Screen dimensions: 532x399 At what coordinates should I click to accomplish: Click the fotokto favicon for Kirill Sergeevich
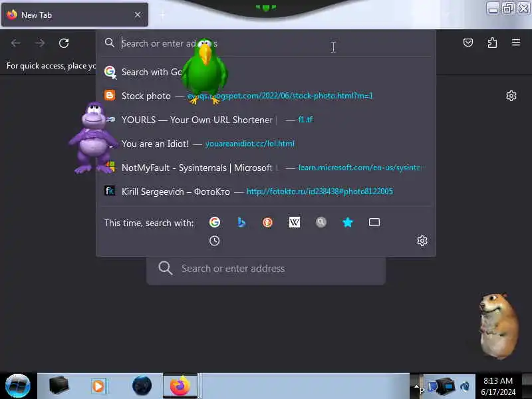click(110, 191)
